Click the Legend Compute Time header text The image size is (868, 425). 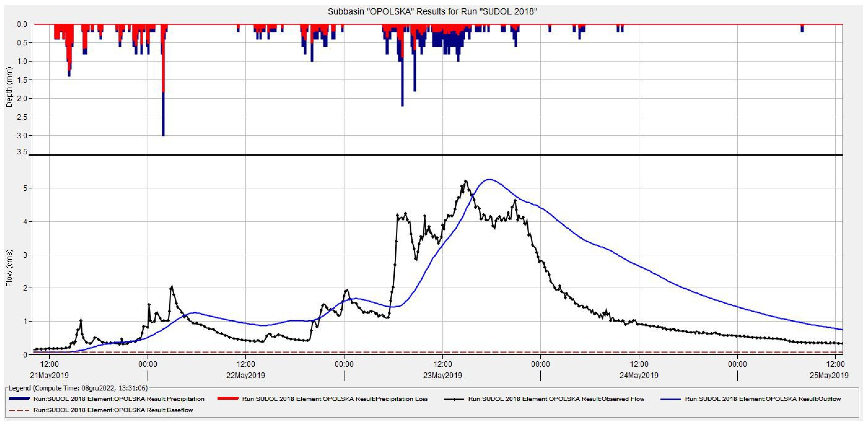78,388
